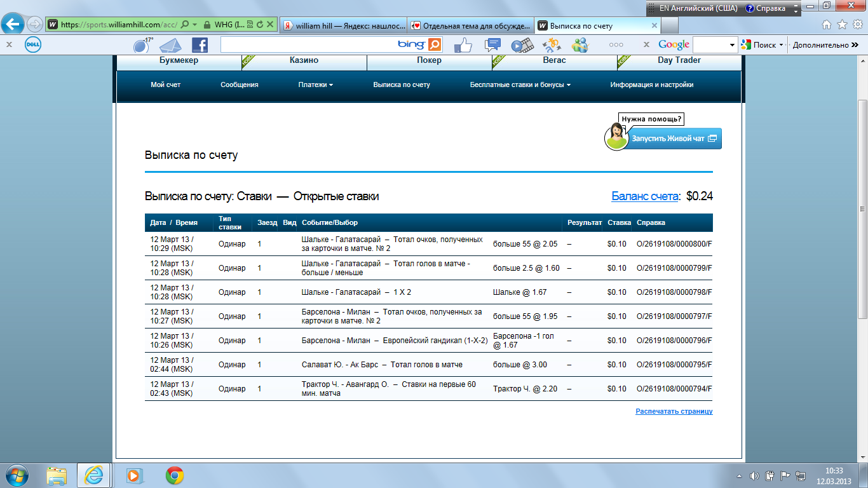
Task: Click the mail envelope toolbar icon
Action: (x=170, y=45)
